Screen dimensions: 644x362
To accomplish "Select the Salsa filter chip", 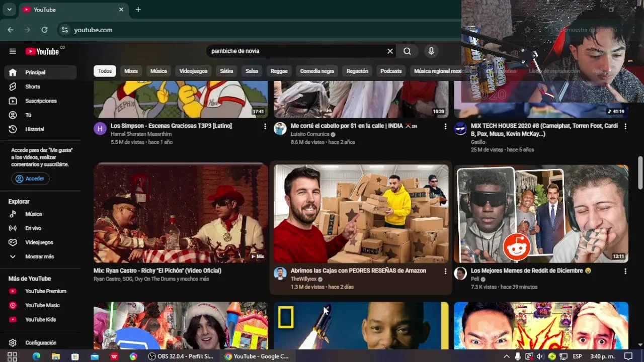I will 252,71.
